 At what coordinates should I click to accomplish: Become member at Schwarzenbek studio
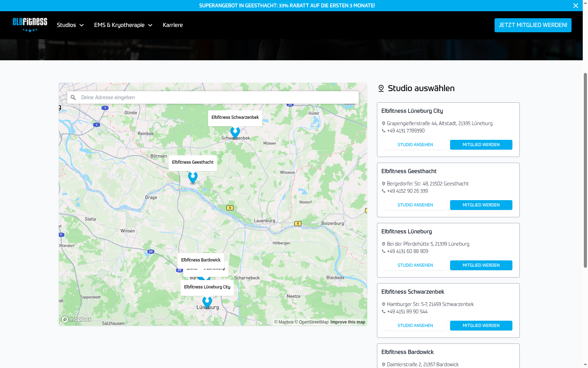(x=481, y=326)
